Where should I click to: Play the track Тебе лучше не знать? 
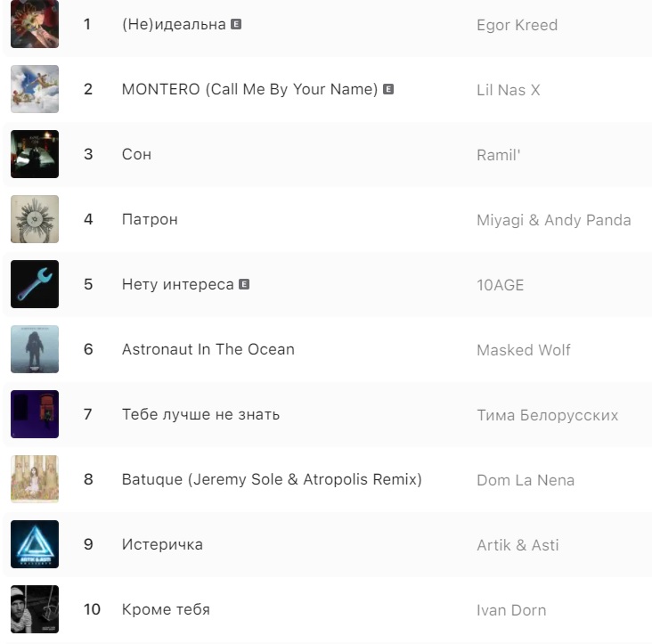[x=200, y=414]
